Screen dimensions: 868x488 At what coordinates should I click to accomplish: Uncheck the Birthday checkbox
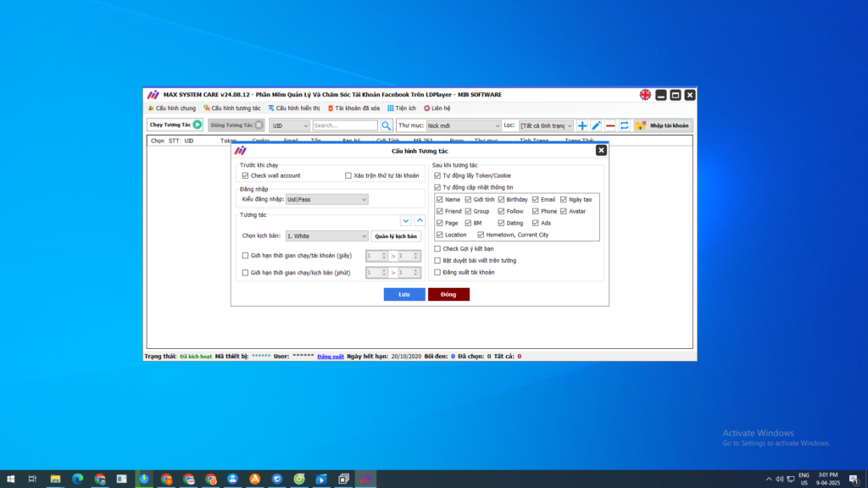(501, 199)
